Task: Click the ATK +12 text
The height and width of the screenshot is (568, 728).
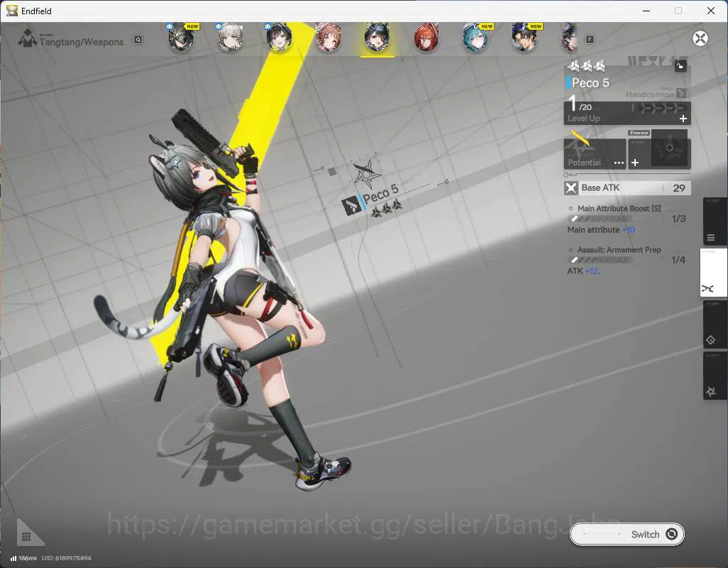Action: tap(583, 271)
